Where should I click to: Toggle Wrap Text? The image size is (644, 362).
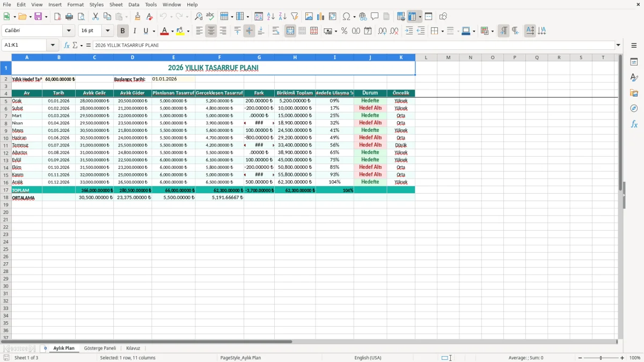coord(276,31)
